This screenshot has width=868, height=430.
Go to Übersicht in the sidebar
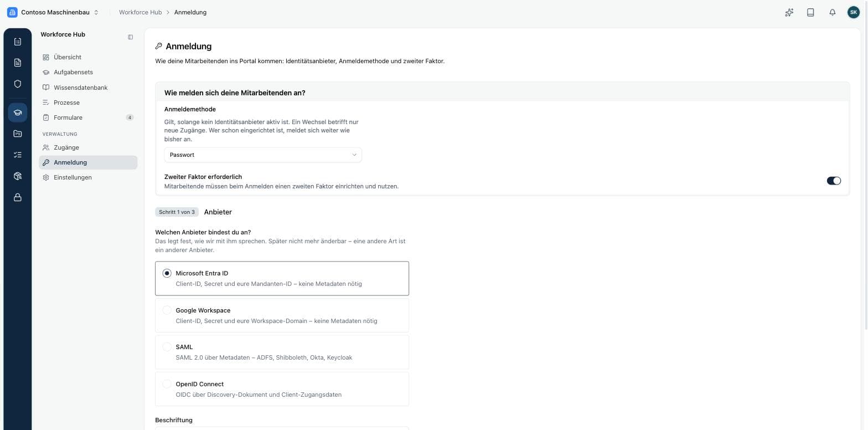88,57
